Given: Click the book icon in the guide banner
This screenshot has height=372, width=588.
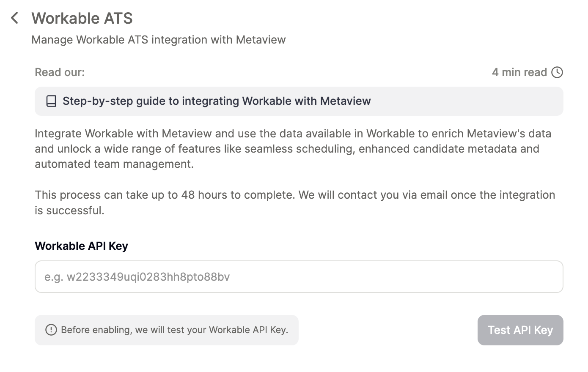Looking at the screenshot, I should [x=51, y=101].
